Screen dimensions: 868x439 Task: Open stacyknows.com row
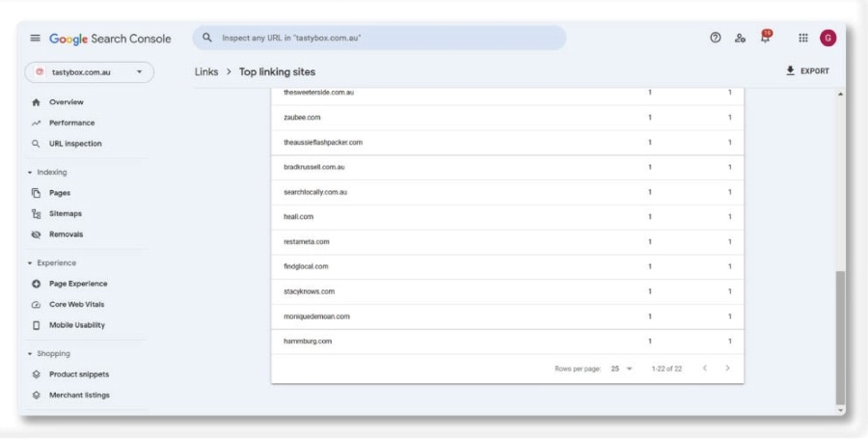click(x=507, y=291)
